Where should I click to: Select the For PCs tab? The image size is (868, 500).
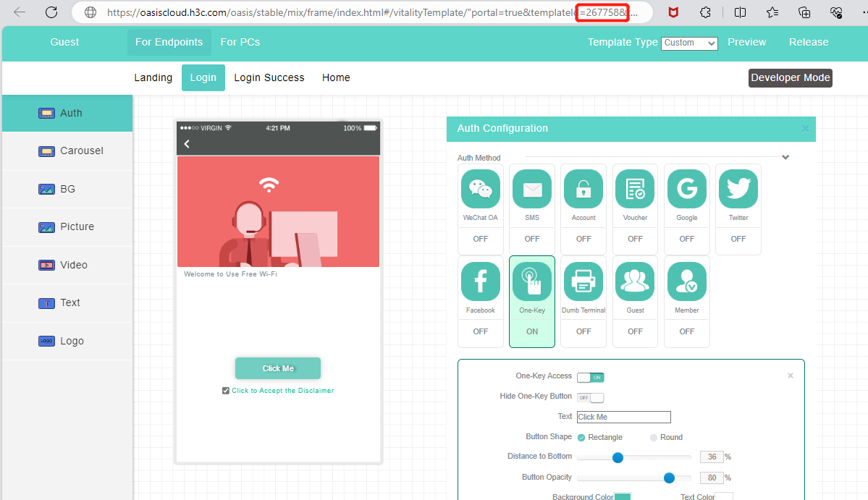pyautogui.click(x=240, y=42)
